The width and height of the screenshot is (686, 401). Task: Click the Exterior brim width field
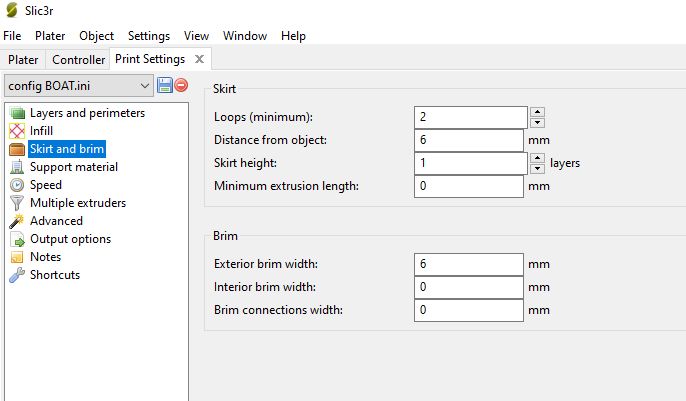pos(468,264)
